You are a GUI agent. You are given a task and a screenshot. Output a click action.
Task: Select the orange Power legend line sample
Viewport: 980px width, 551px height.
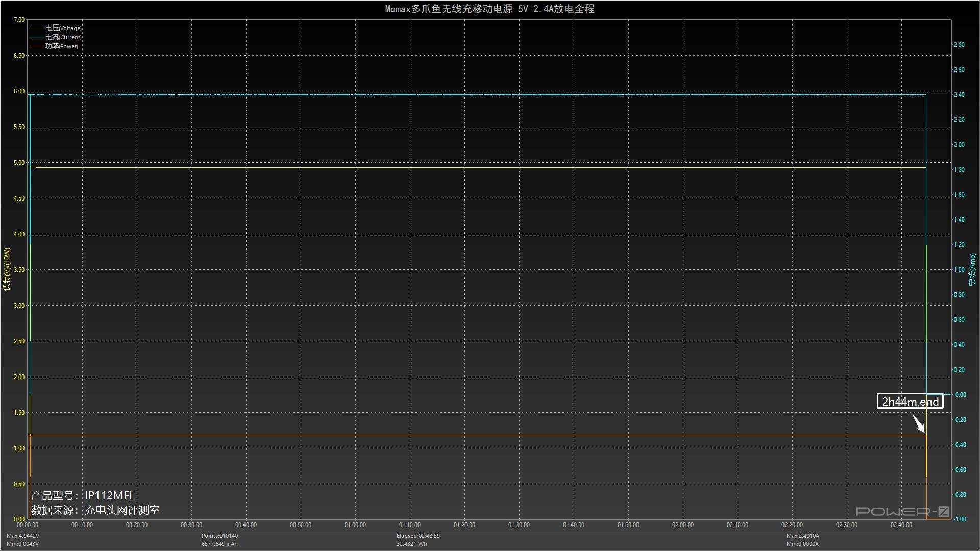tap(37, 46)
